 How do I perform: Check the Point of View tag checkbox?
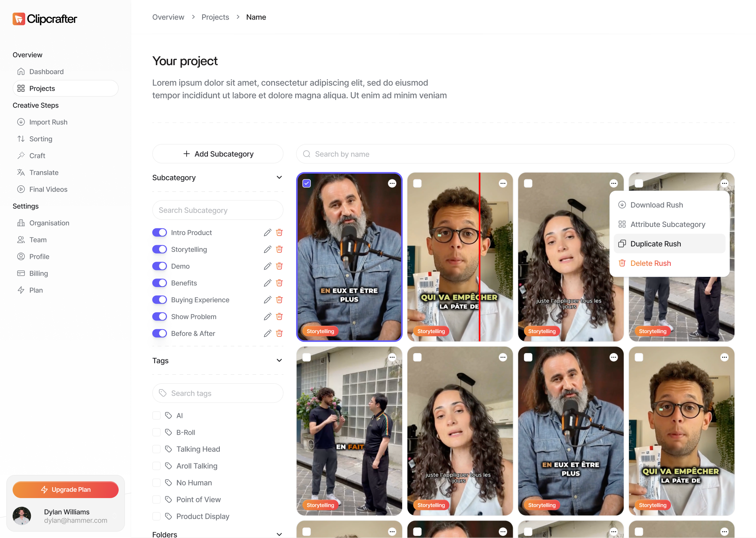[x=156, y=499]
